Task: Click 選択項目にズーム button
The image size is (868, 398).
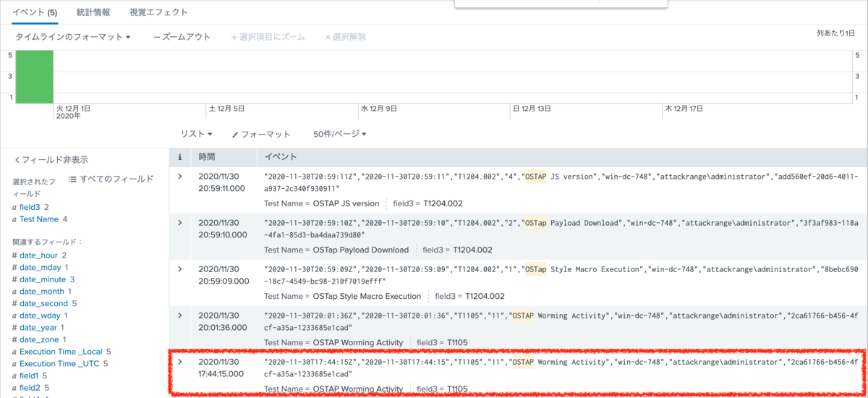Action: click(x=268, y=37)
